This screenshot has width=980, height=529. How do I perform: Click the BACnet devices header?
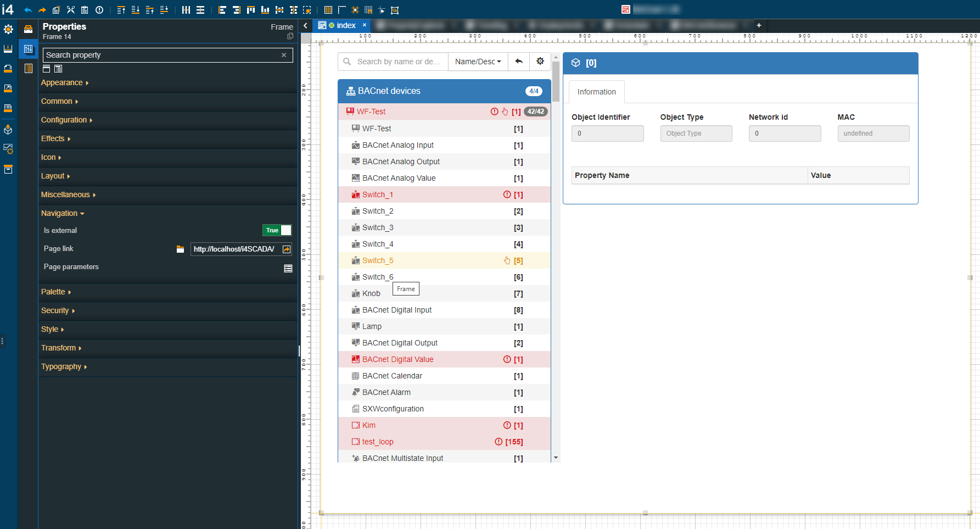click(444, 91)
